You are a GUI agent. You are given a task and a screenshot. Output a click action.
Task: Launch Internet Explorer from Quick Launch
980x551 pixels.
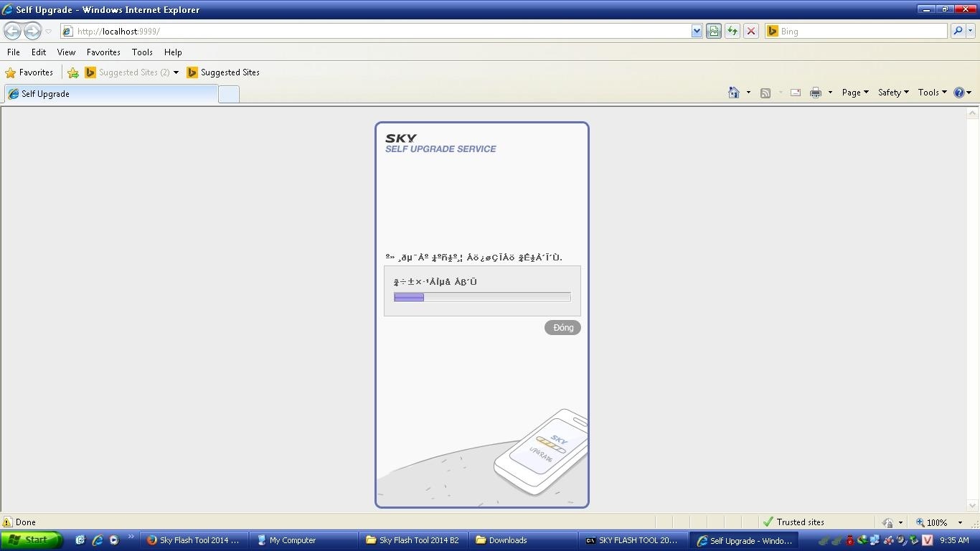97,540
